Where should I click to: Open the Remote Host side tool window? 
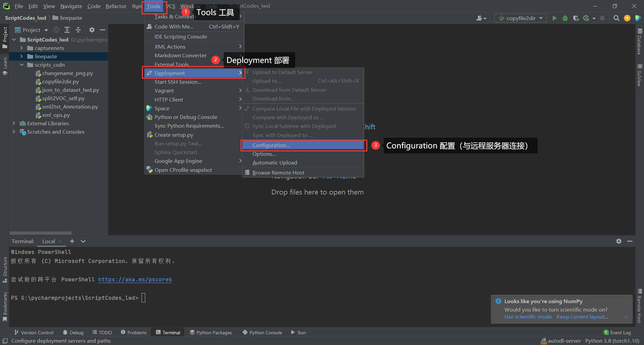click(x=640, y=306)
